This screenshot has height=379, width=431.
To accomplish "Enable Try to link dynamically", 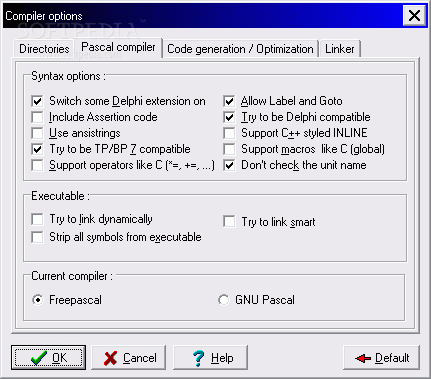I will pos(37,219).
